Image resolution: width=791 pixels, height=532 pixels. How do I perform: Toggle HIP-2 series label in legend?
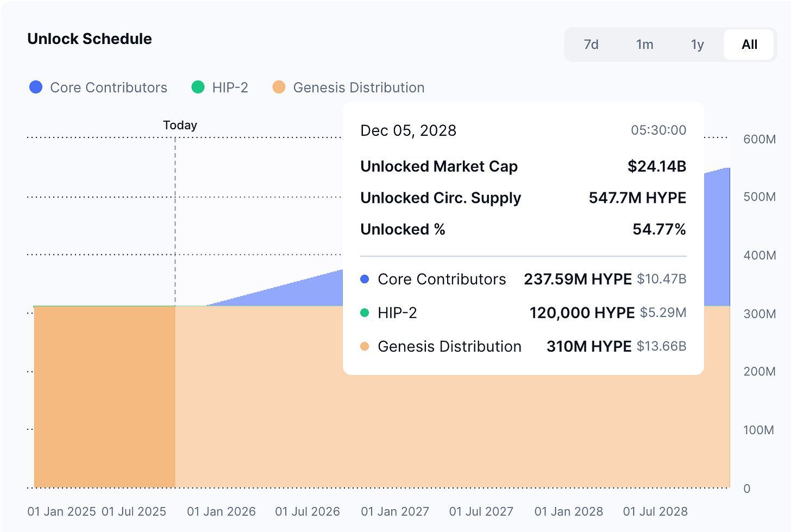tap(230, 87)
